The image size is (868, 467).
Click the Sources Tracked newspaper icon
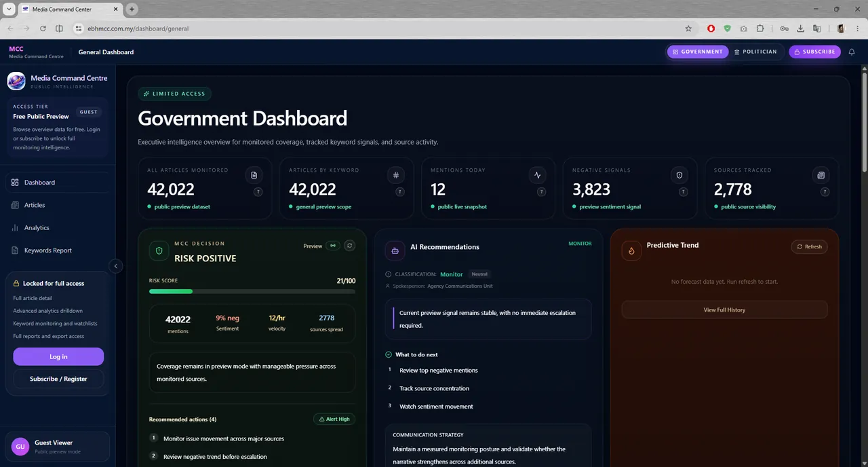821,175
